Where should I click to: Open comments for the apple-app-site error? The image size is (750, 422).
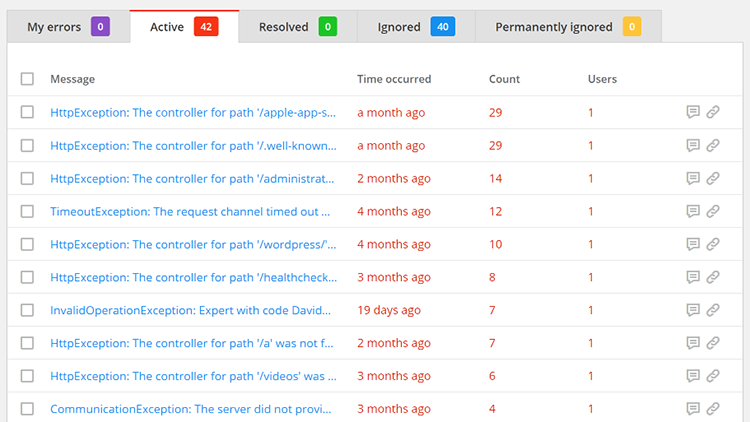692,113
